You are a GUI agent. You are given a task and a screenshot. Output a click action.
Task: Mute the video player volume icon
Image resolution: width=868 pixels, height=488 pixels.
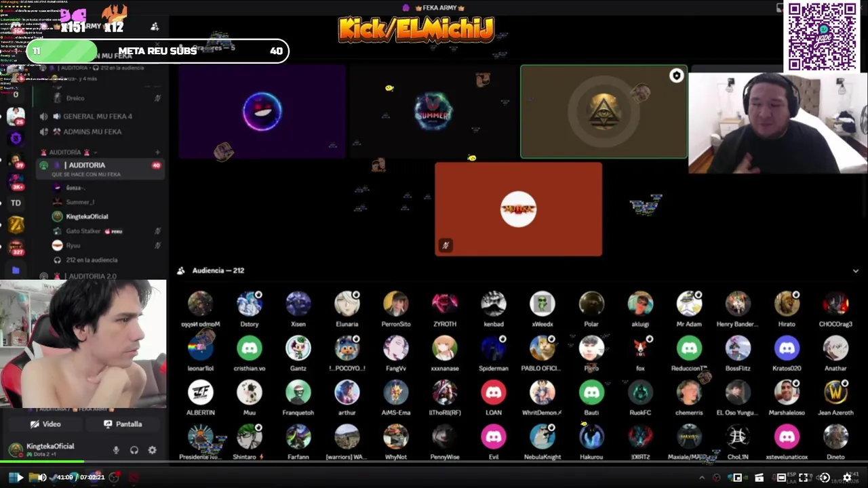click(42, 478)
